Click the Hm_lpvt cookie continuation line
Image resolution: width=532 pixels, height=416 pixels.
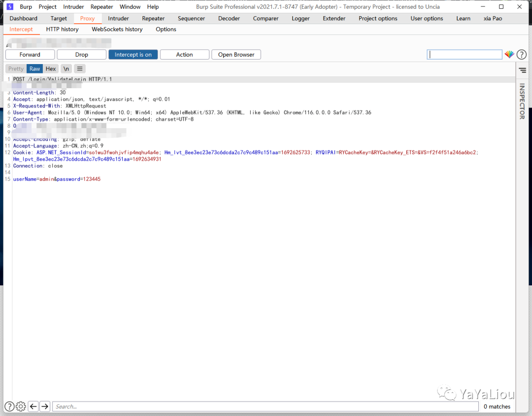pyautogui.click(x=87, y=159)
